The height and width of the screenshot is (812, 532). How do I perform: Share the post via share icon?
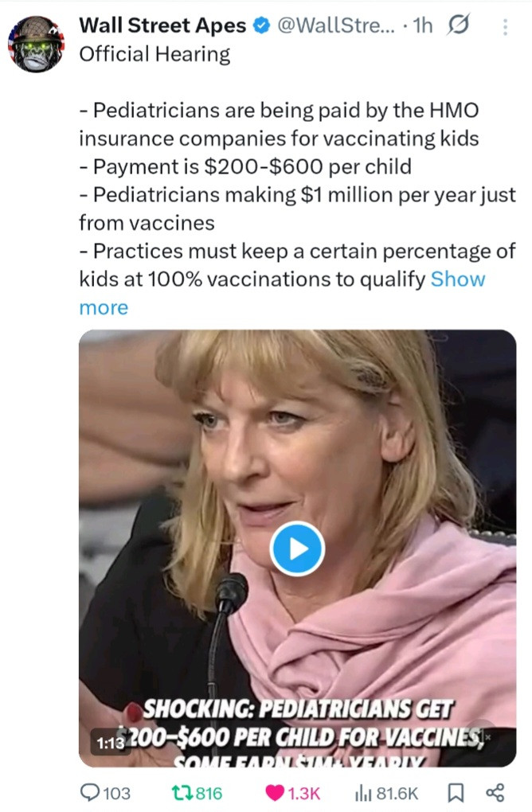click(495, 792)
